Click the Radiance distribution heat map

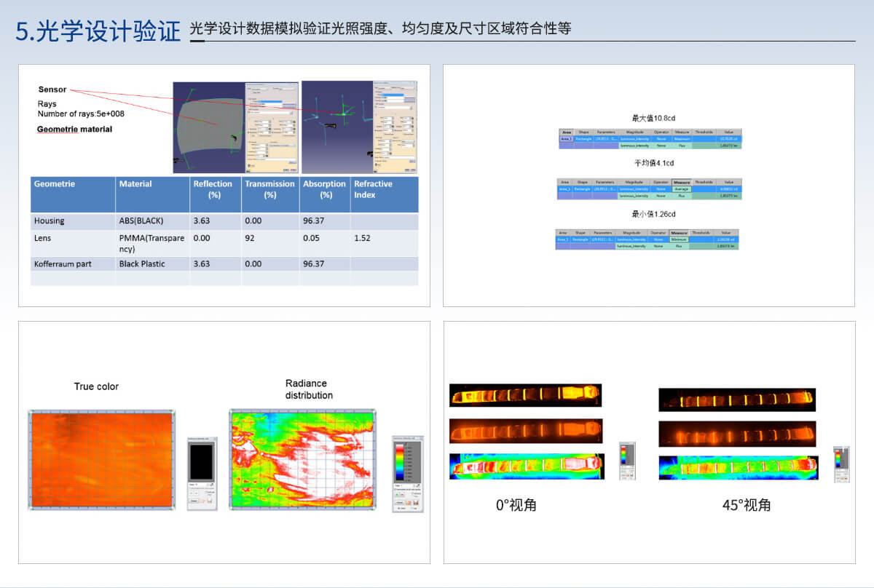(x=302, y=460)
